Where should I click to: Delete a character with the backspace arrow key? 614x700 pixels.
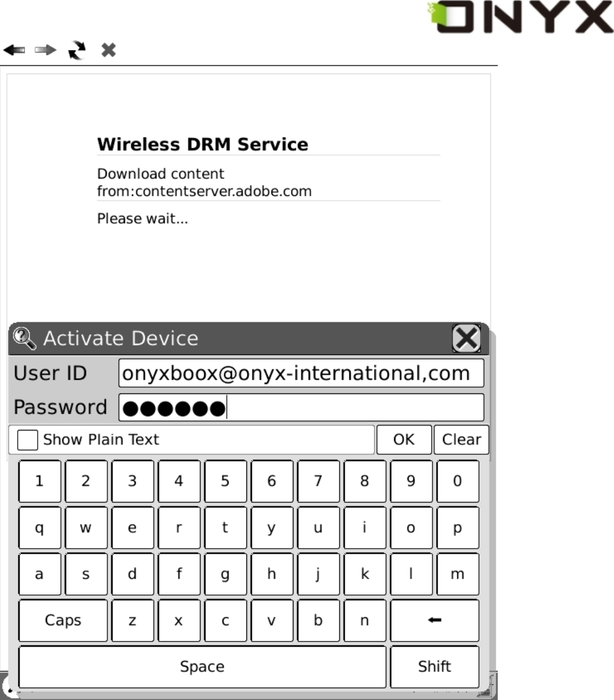(434, 621)
